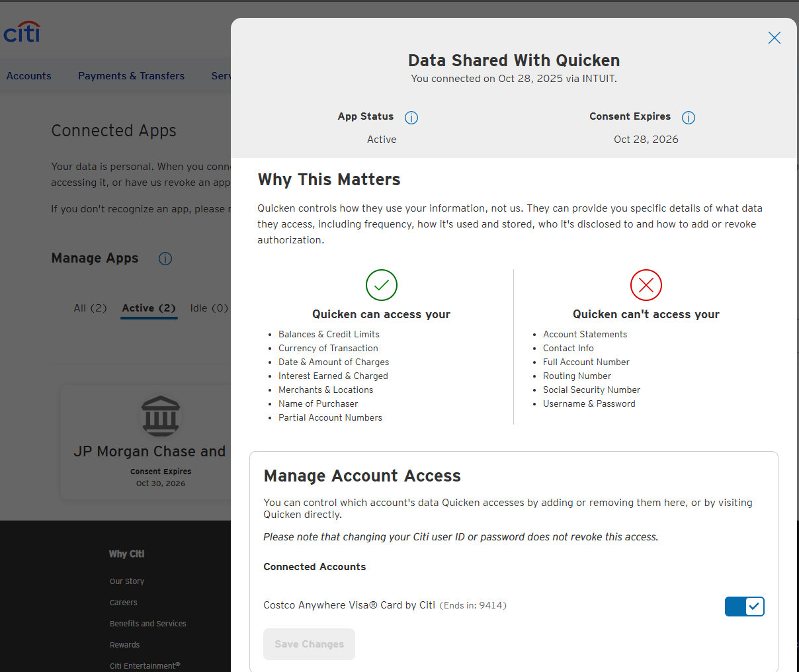Viewport: 799px width, 672px height.
Task: Click the 'Routing Number' item
Action: coord(577,376)
